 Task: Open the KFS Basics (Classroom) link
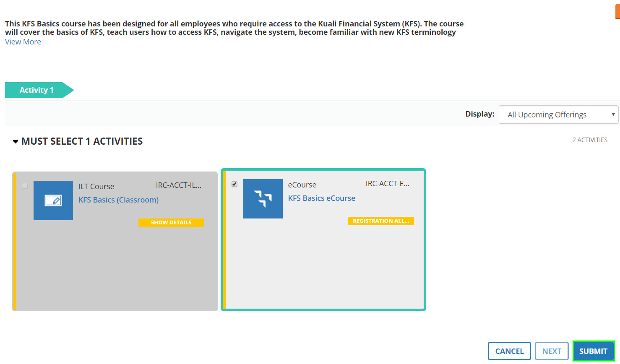pos(118,200)
